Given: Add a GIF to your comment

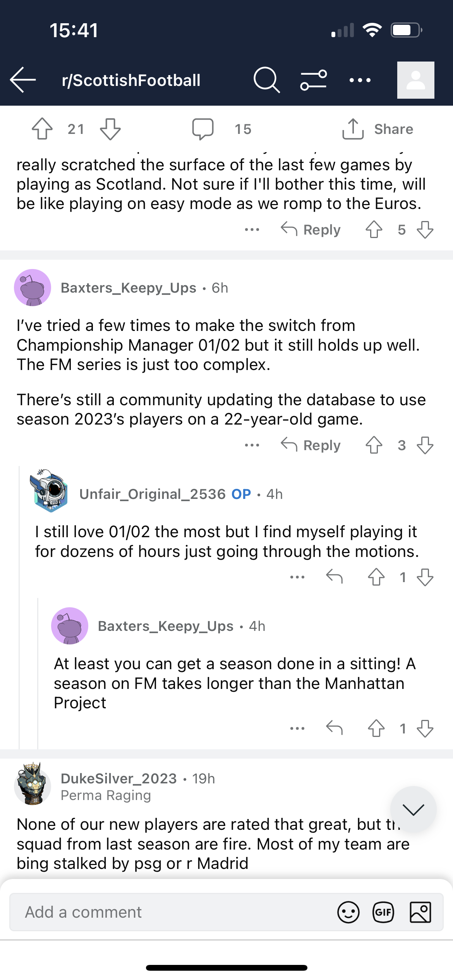Looking at the screenshot, I should click(x=383, y=912).
